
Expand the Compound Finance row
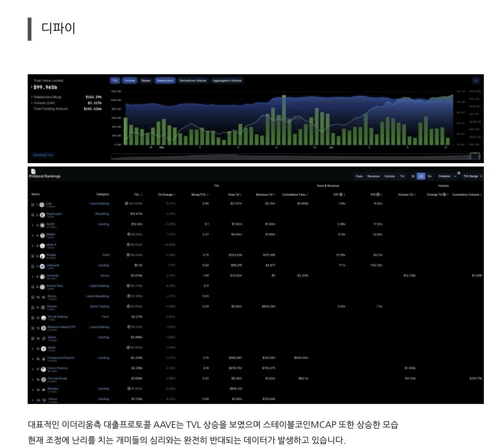(33, 359)
